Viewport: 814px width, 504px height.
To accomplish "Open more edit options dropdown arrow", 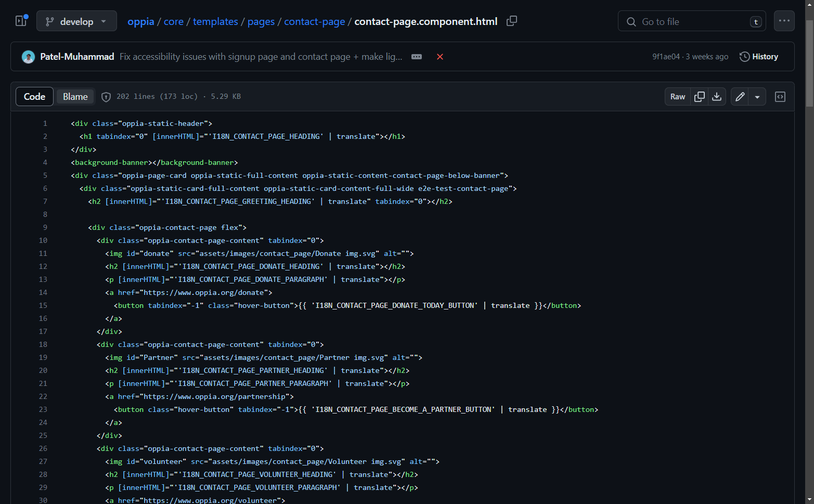I will pos(757,97).
